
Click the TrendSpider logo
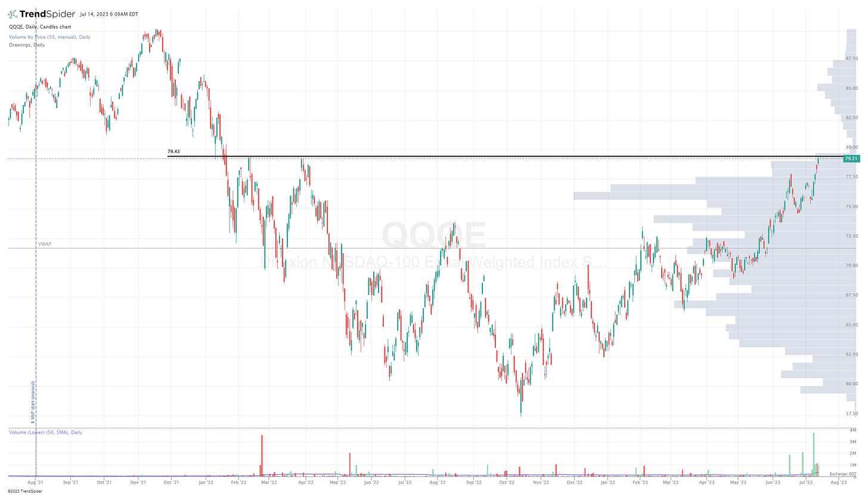point(41,13)
